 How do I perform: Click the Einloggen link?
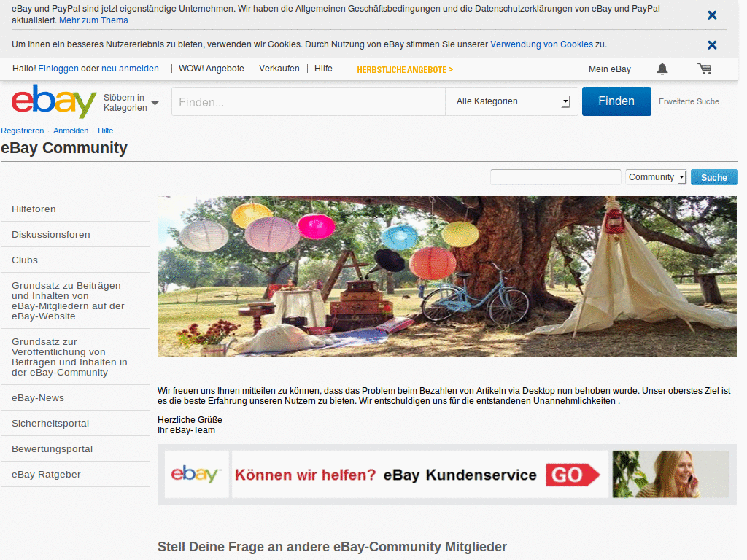(58, 69)
